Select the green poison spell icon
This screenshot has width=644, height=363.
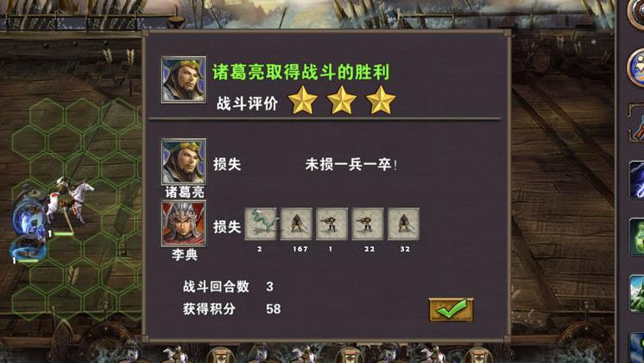pyautogui.click(x=637, y=237)
